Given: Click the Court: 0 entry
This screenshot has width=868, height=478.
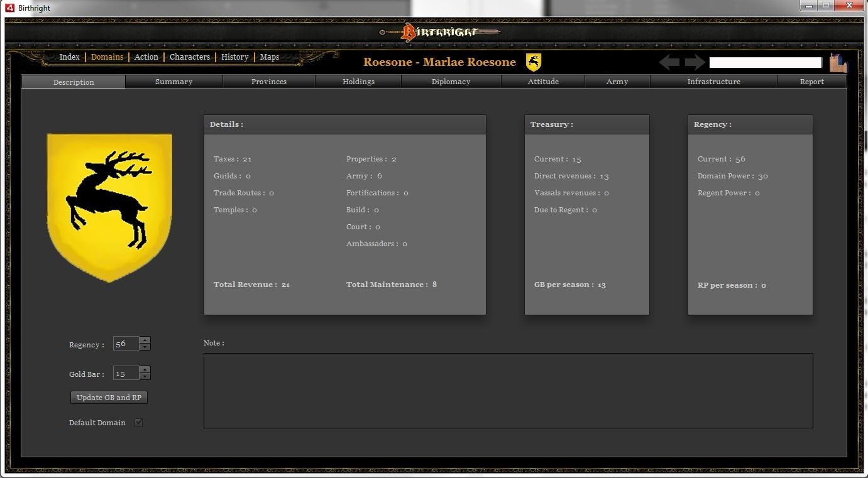Looking at the screenshot, I should [x=363, y=227].
